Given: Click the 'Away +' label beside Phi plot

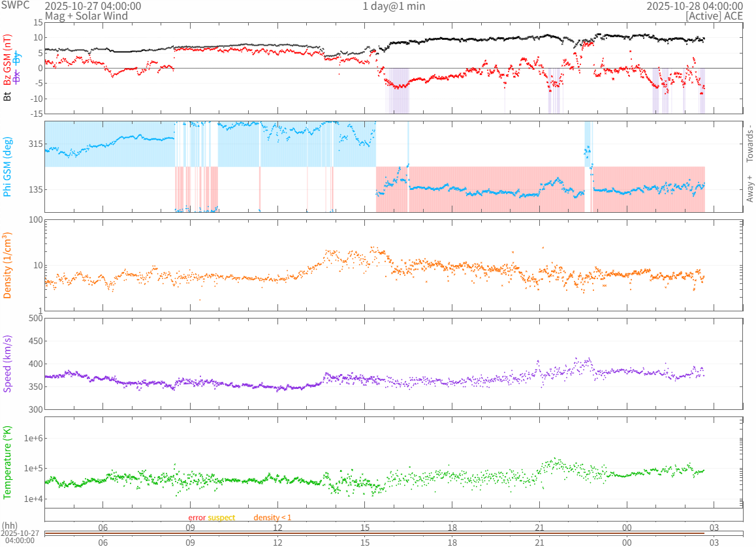Looking at the screenshot, I should tap(750, 189).
